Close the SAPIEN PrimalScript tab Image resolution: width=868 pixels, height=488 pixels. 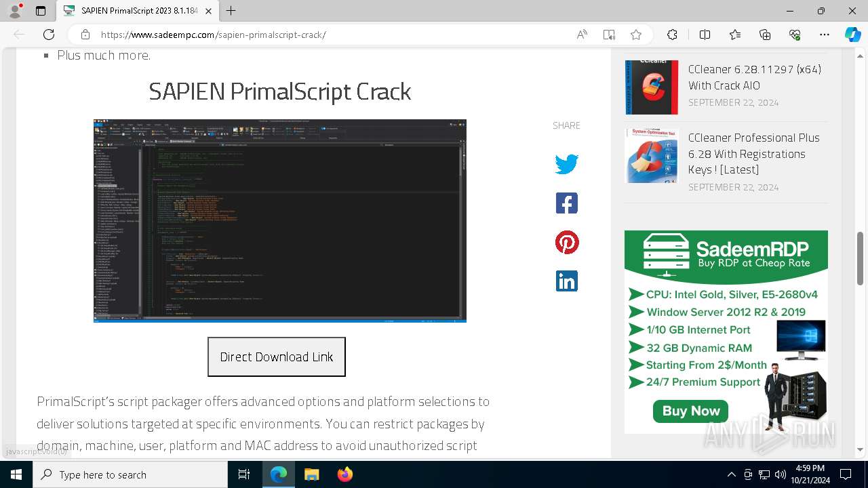pos(209,11)
